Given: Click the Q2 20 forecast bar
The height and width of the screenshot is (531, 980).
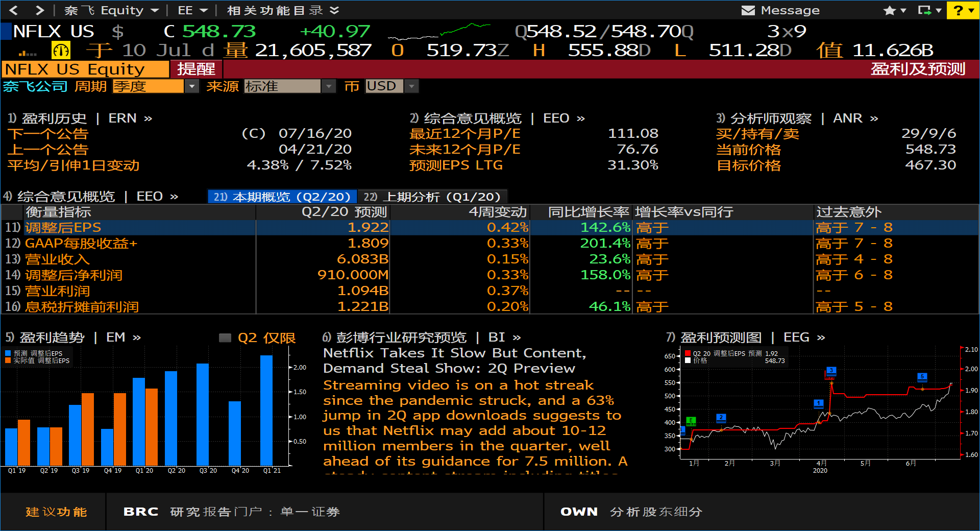Looking at the screenshot, I should [x=171, y=418].
